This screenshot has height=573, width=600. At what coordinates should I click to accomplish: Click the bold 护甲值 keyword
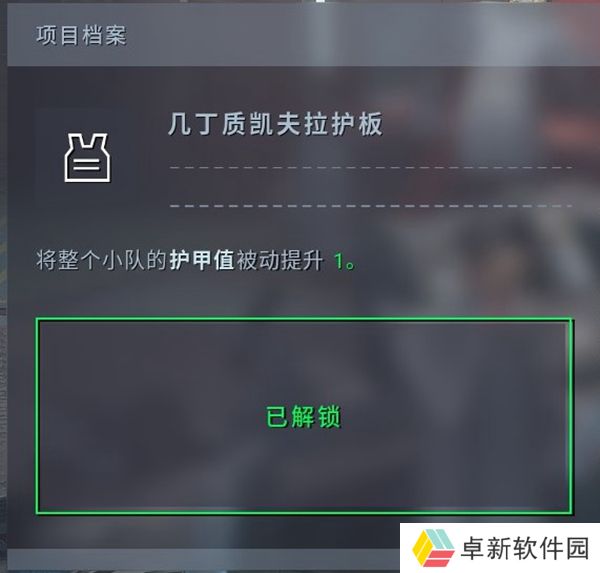point(202,261)
